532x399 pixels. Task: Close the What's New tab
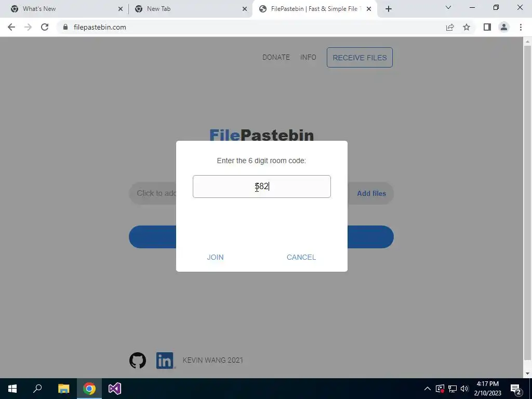(121, 9)
